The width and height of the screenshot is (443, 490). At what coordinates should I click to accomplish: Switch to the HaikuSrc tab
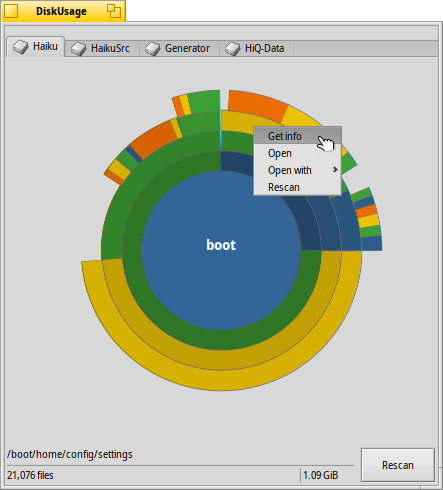pyautogui.click(x=102, y=49)
